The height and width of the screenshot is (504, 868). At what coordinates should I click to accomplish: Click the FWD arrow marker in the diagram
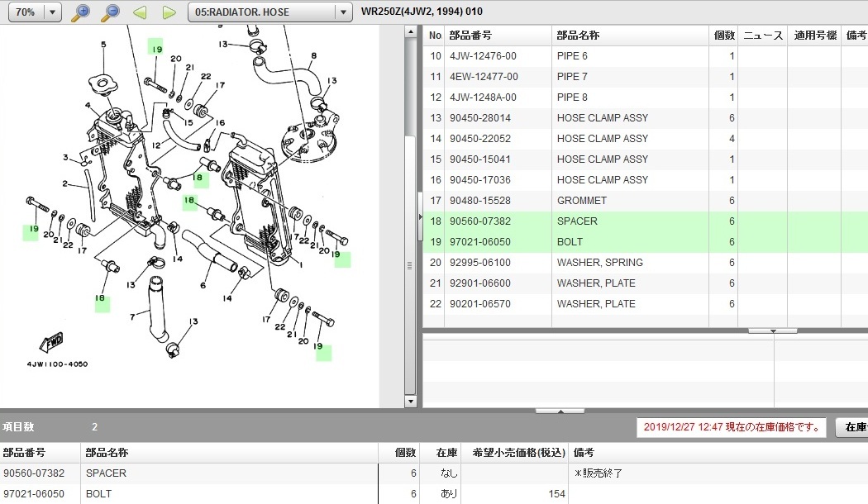(x=52, y=342)
